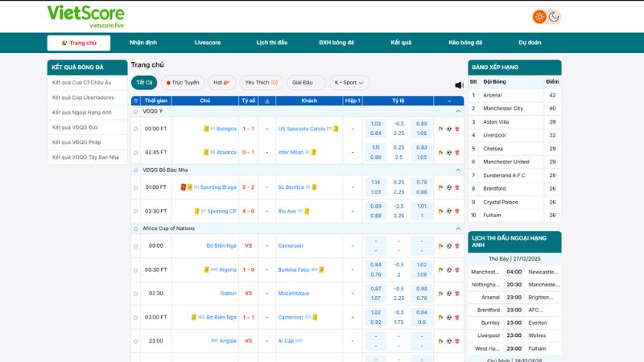Favorite the VĐQG Ý league star

pos(136,112)
